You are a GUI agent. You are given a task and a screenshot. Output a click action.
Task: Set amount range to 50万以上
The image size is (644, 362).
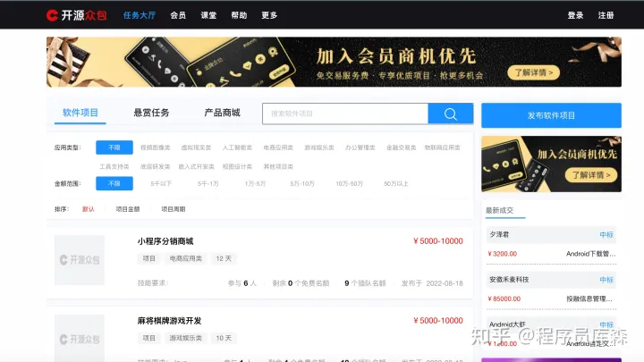point(396,183)
